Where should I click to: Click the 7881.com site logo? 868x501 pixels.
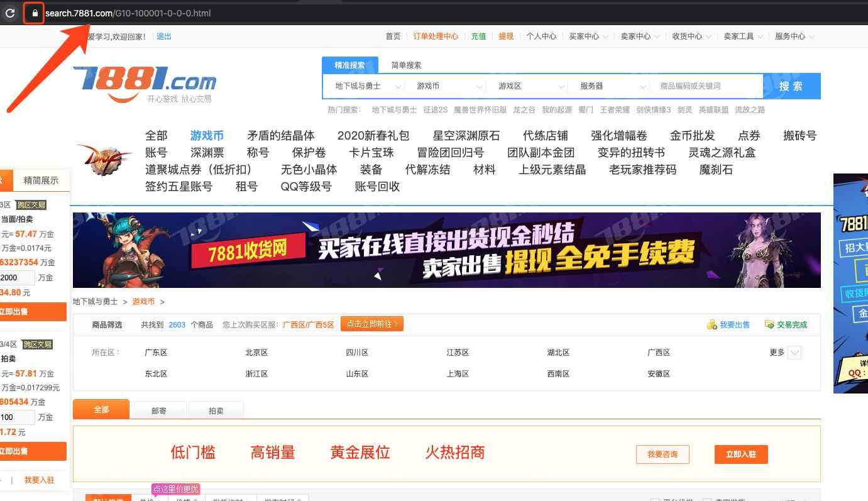coord(145,84)
